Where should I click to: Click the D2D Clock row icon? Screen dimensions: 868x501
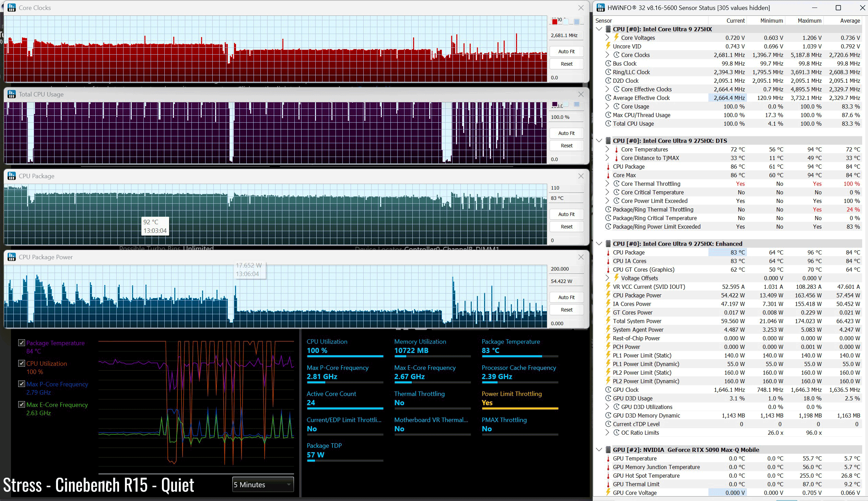[608, 81]
